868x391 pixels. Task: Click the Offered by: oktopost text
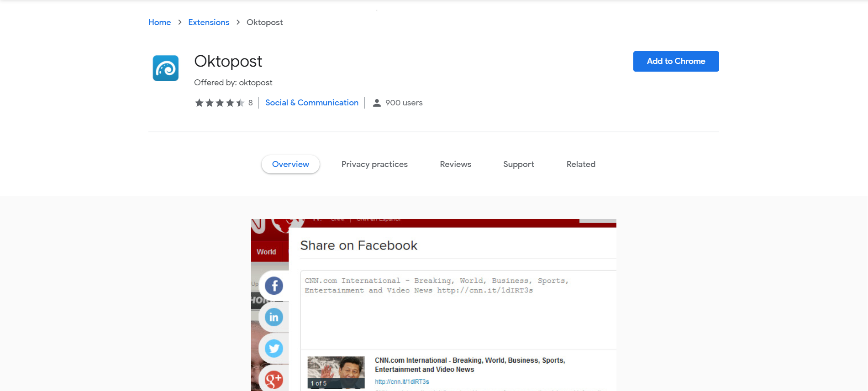pyautogui.click(x=233, y=83)
